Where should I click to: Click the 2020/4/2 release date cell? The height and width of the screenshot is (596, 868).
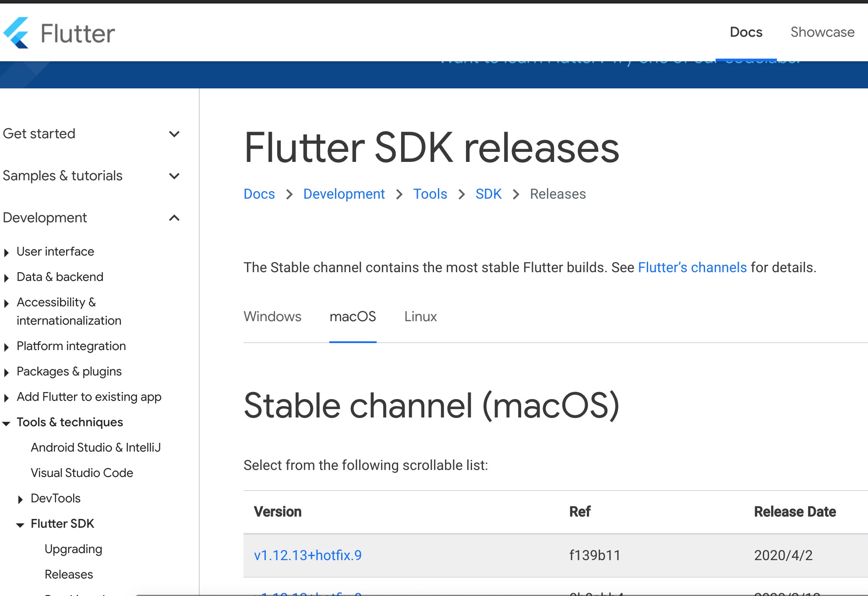[783, 555]
